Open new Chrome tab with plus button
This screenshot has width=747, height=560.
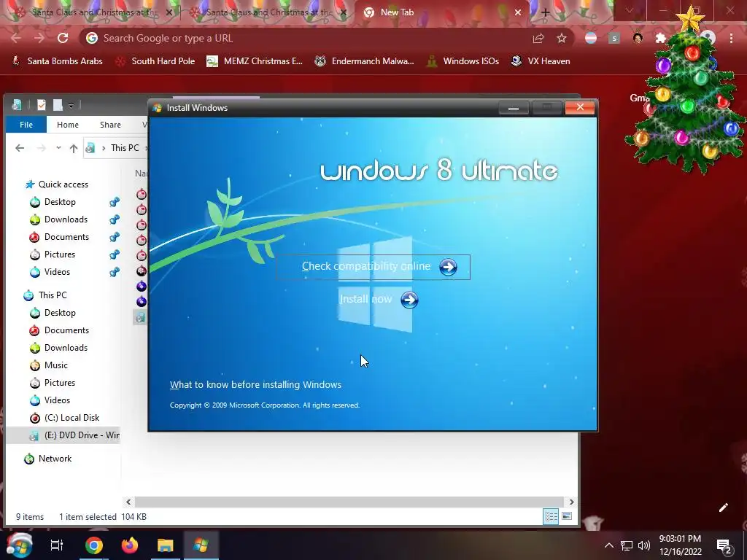tap(546, 13)
